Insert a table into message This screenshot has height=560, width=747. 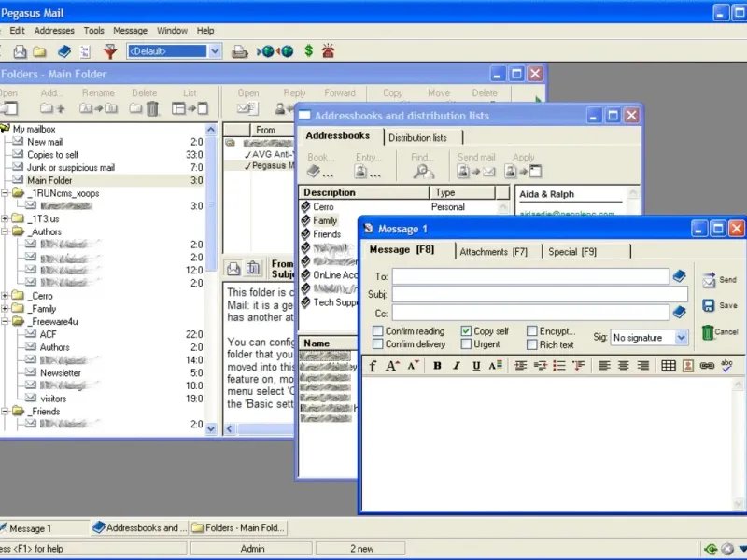[x=669, y=366]
